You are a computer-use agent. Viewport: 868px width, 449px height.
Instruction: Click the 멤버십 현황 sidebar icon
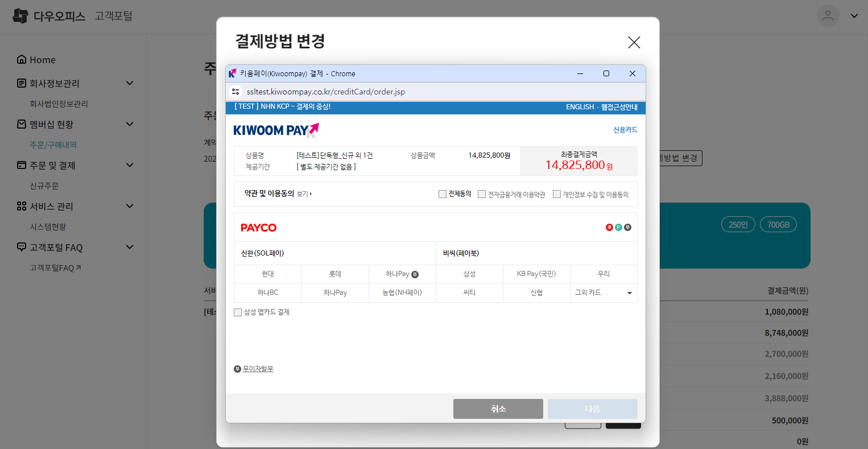(22, 125)
